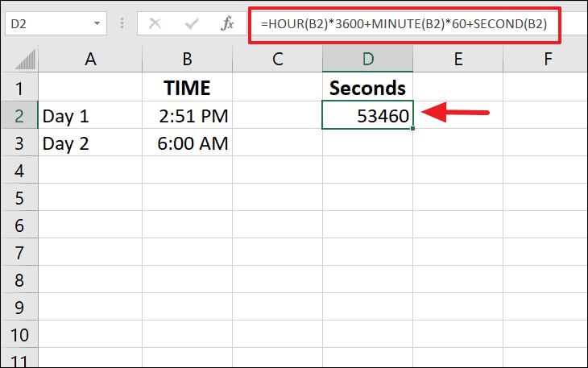Click the Name Box showing D2
The image size is (588, 368).
point(56,23)
